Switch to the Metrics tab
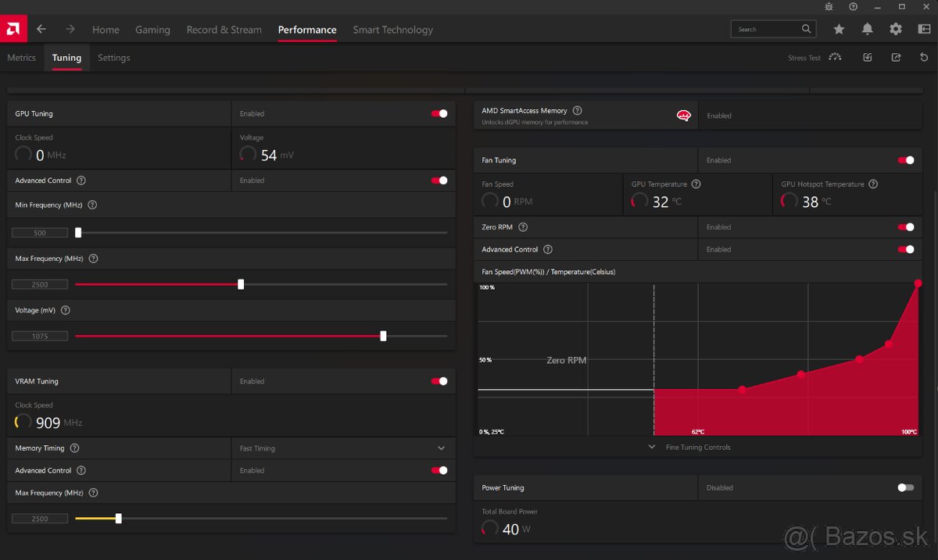The height and width of the screenshot is (560, 938). coord(22,58)
